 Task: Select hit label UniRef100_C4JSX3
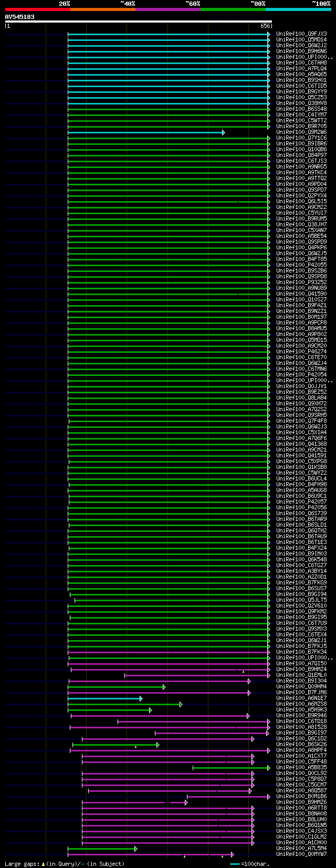[x=301, y=831]
